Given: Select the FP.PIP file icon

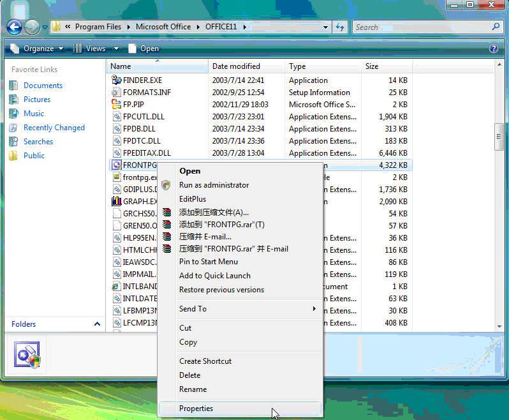Looking at the screenshot, I should [116, 104].
